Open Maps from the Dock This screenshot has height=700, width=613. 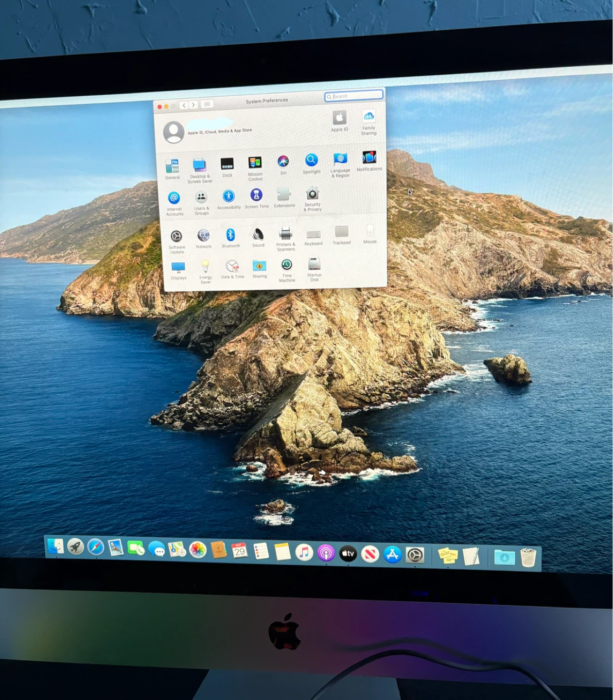coord(177,550)
